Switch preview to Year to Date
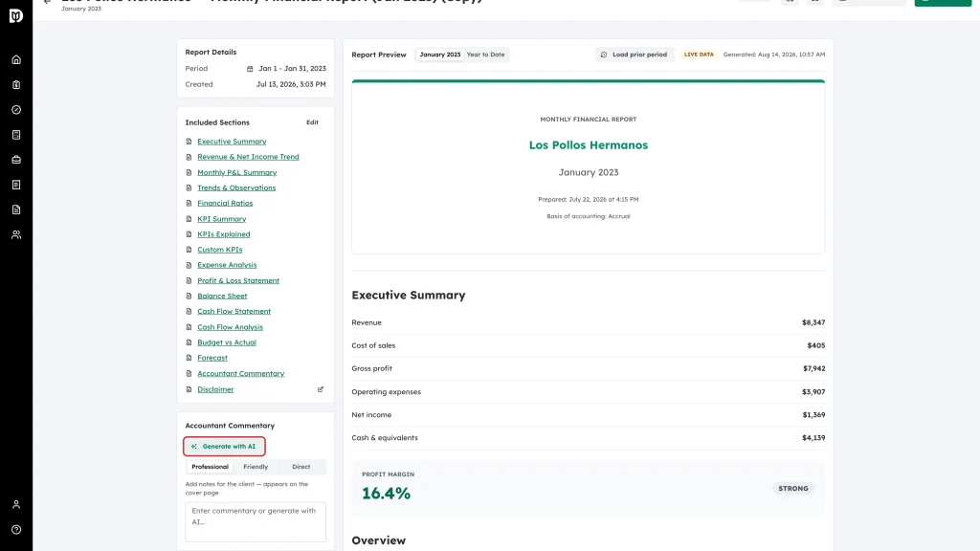The height and width of the screenshot is (551, 980). click(485, 55)
